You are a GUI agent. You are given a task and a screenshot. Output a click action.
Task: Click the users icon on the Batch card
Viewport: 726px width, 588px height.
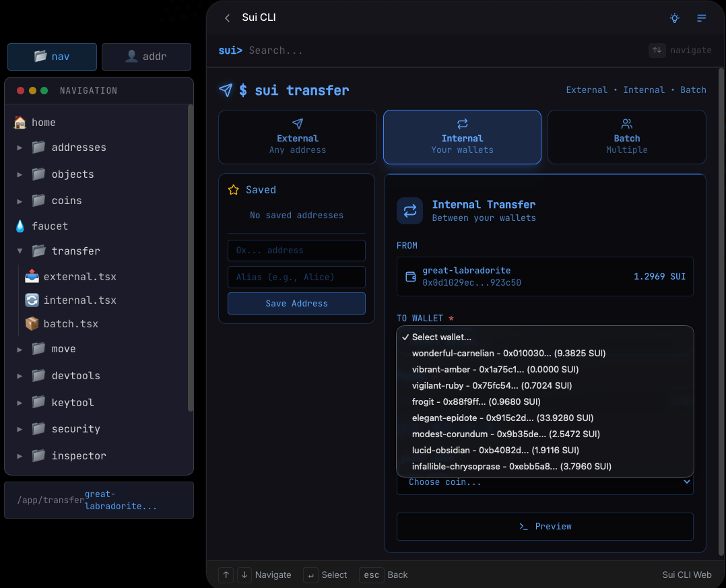(x=626, y=123)
